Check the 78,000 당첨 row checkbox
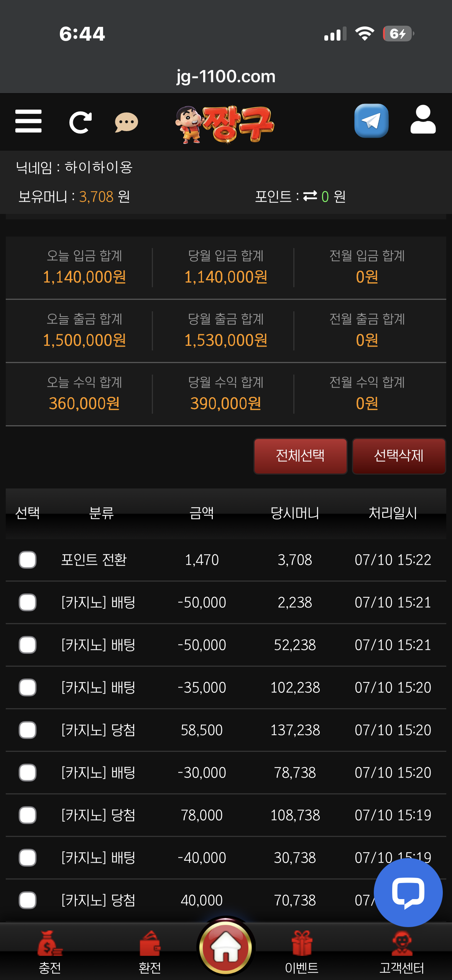 coord(28,815)
